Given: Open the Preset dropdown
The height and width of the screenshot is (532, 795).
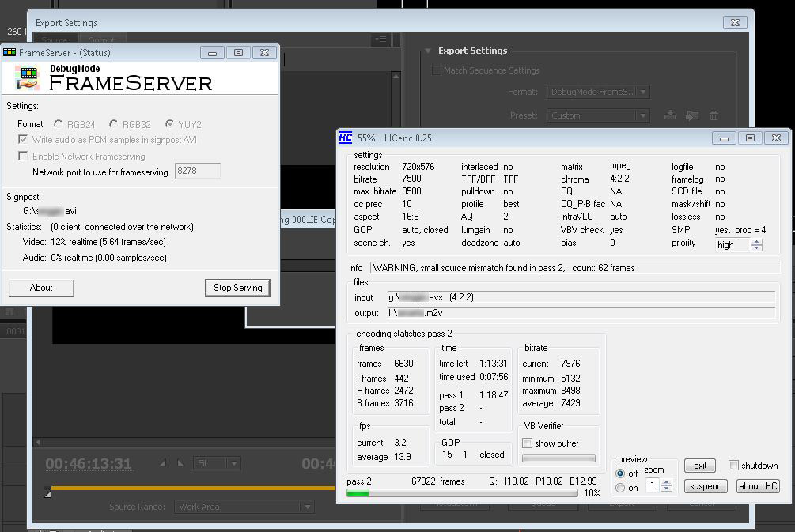Looking at the screenshot, I should tap(598, 115).
